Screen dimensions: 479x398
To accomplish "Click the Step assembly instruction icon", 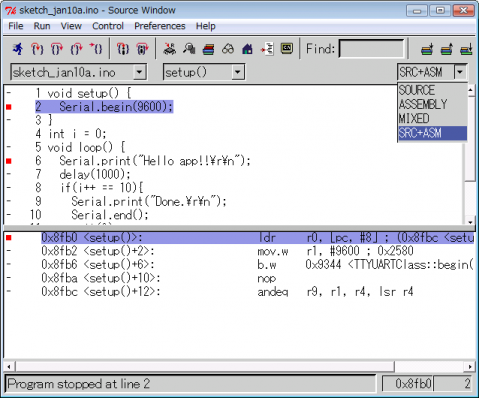I will click(x=123, y=49).
